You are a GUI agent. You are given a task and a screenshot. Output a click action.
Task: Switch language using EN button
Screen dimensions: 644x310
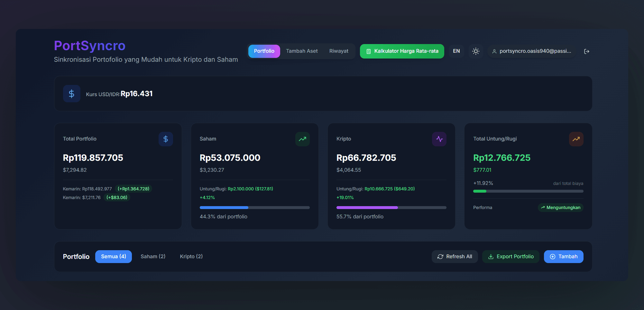[456, 51]
